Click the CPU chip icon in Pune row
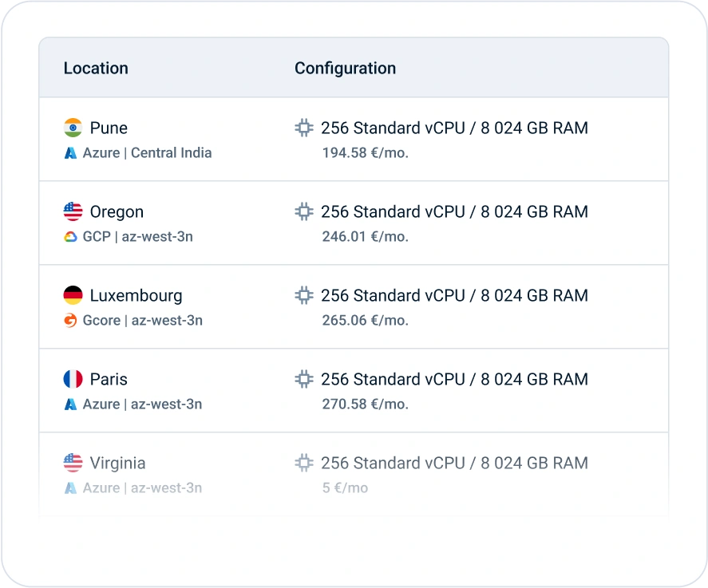Viewport: 708px width, 588px height. coord(304,128)
